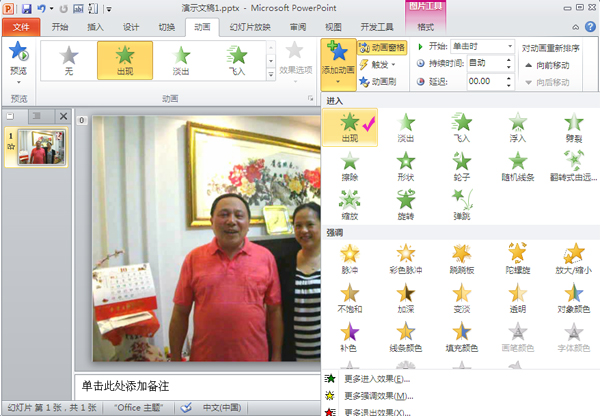Choose 翻转式由远 entrance effect
The width and height of the screenshot is (600, 416).
(574, 166)
